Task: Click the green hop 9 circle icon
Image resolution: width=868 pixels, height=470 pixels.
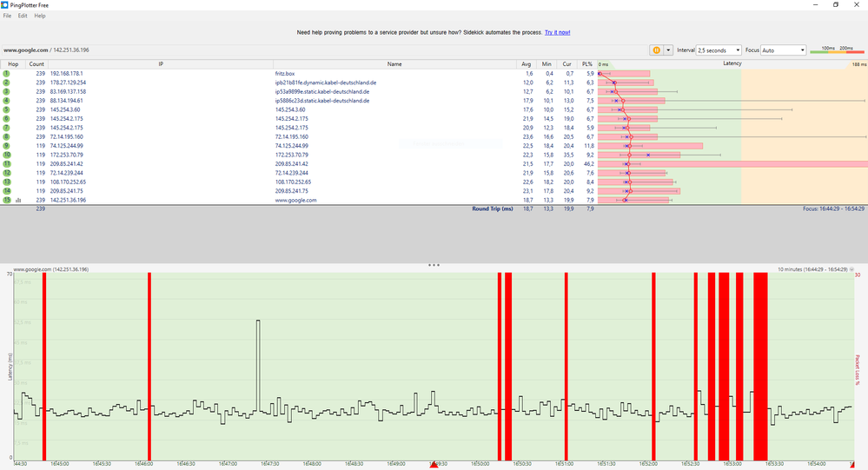Action: point(7,146)
